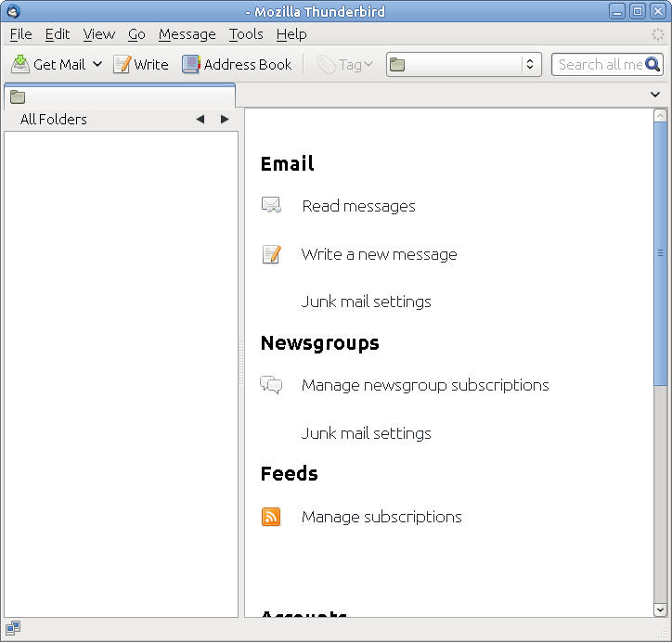Image resolution: width=672 pixels, height=642 pixels.
Task: Open the folder location combo box
Action: coord(464,64)
